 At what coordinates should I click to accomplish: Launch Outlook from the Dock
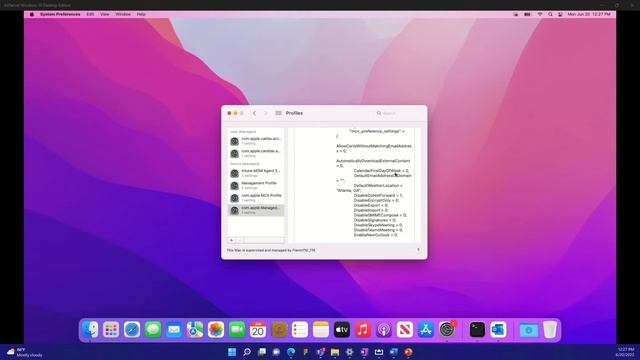498,329
